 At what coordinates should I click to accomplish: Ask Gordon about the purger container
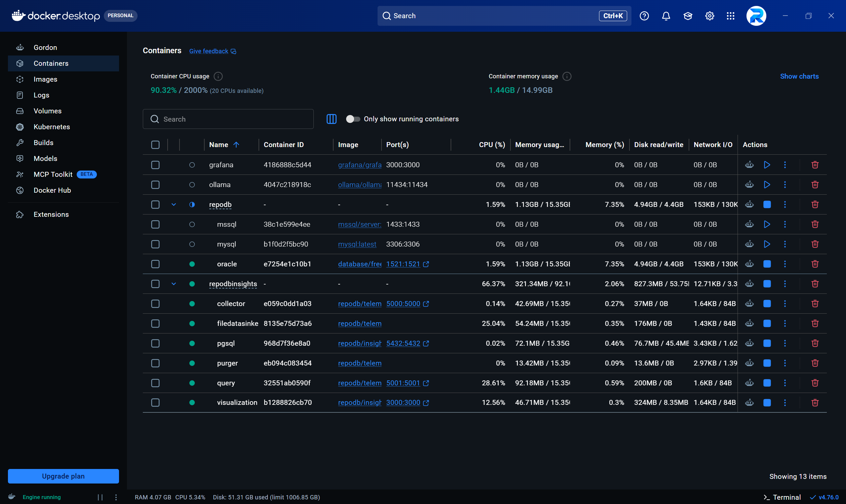[x=749, y=363]
